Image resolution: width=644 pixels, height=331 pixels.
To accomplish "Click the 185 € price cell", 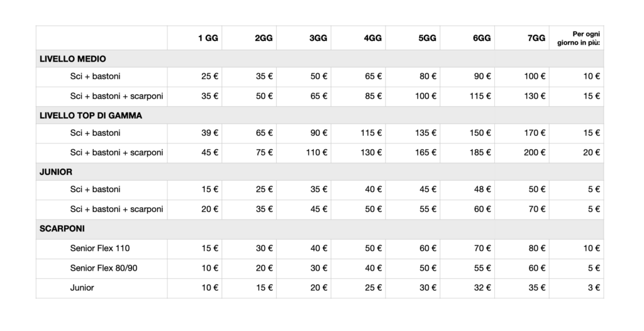I will [x=480, y=152].
